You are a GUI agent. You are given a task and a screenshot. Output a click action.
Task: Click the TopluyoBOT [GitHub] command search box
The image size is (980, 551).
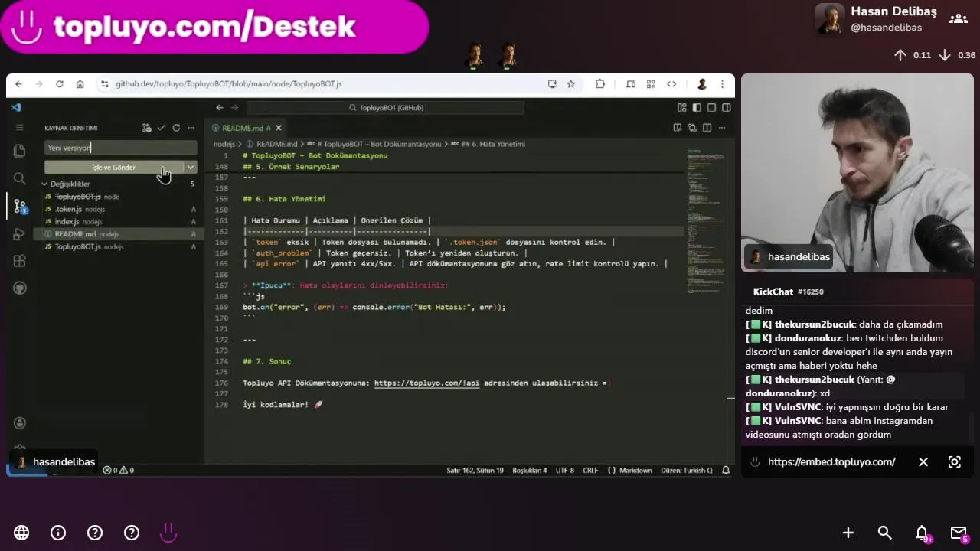click(x=385, y=108)
